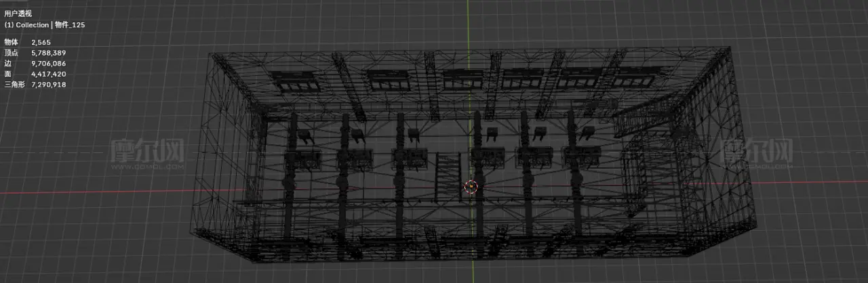Click the 物体 count 2,565 statistic
Viewport: 868px width, 283px height.
(x=41, y=42)
